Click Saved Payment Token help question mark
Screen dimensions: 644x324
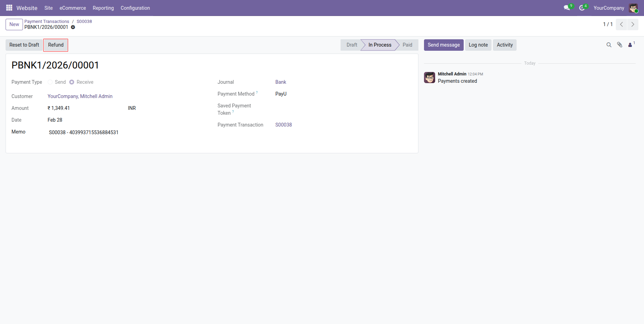pos(233,112)
